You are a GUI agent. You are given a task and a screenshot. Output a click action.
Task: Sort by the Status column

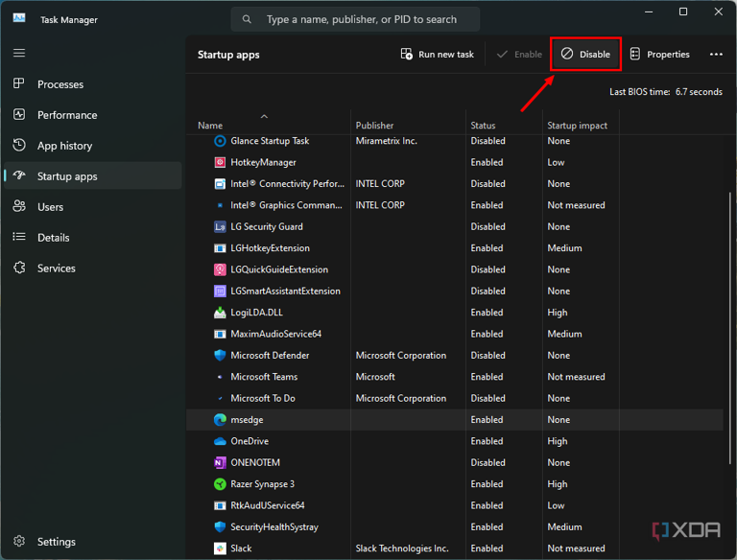click(484, 126)
